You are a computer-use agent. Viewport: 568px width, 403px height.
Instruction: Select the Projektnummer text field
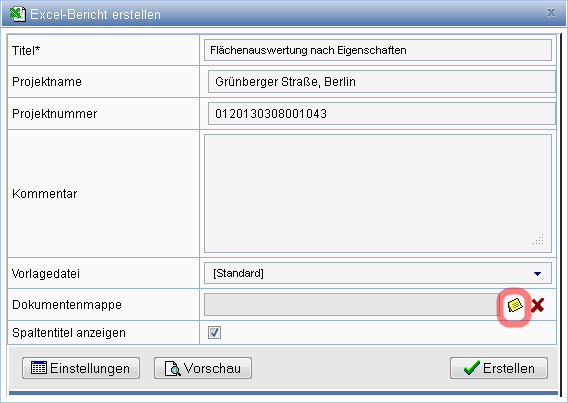tap(382, 113)
